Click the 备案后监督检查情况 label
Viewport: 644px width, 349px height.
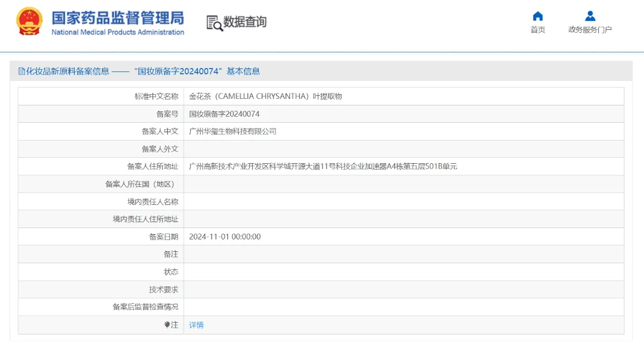(x=145, y=307)
